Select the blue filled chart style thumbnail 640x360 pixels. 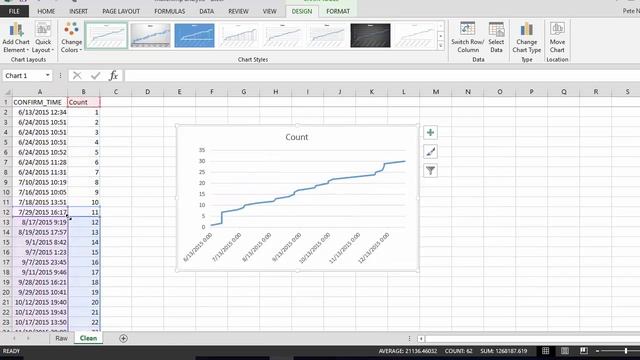(194, 36)
